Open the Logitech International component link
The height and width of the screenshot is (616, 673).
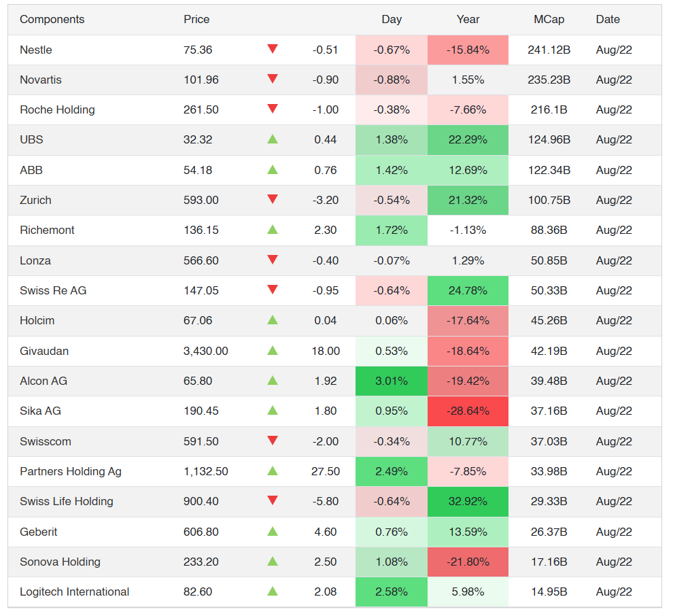coord(75,592)
